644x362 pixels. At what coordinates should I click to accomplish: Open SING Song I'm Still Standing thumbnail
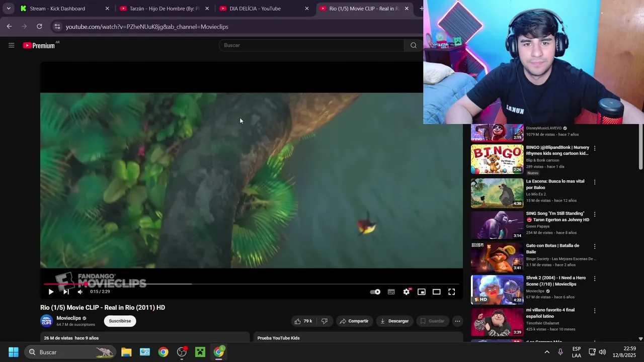497,225
